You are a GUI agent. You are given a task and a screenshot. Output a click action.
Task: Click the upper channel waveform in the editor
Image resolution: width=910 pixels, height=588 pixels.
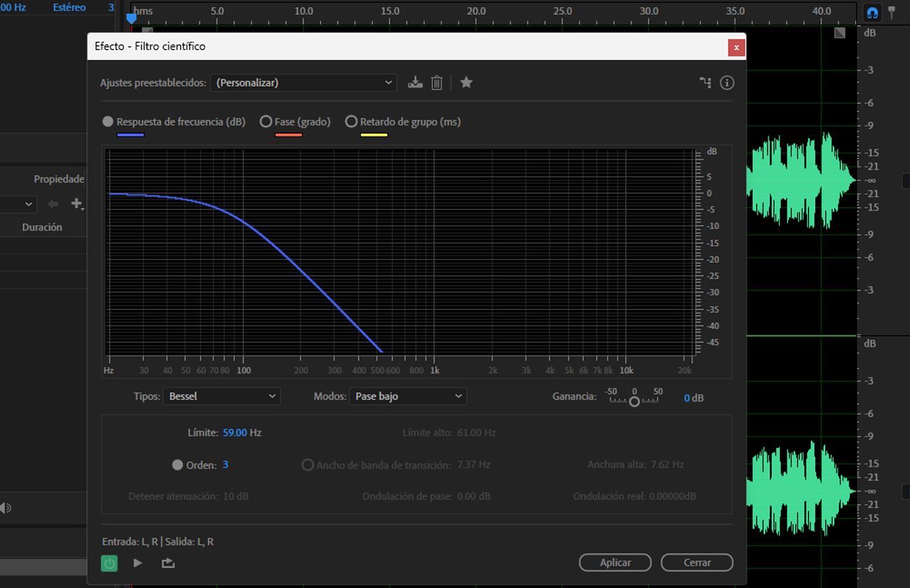point(801,181)
